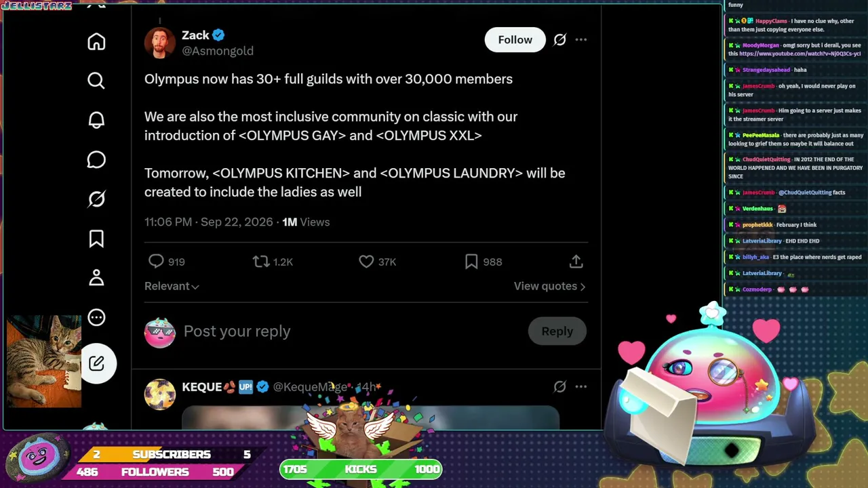868x488 pixels.
Task: Open the three-dot menu on KEQUE's reply
Action: [x=581, y=387]
